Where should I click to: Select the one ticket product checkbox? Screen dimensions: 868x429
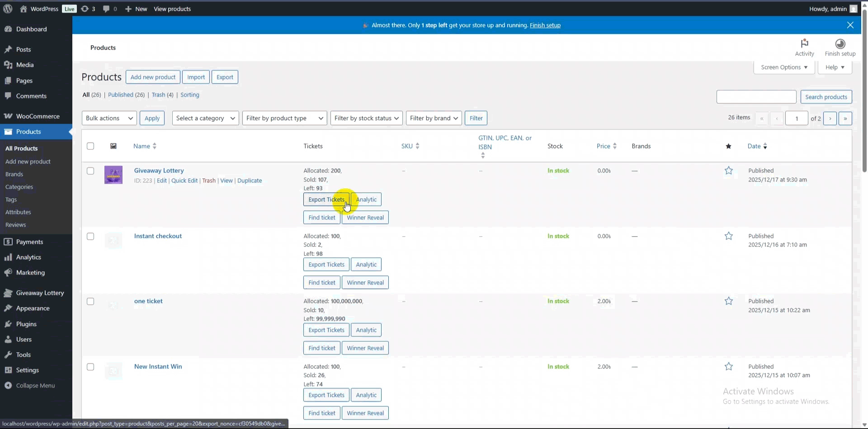pos(90,302)
